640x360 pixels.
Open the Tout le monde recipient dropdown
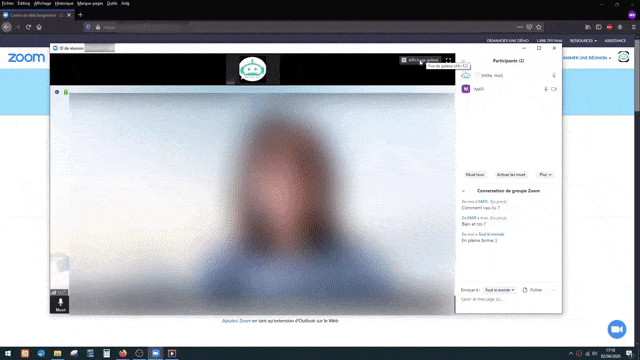499,290
